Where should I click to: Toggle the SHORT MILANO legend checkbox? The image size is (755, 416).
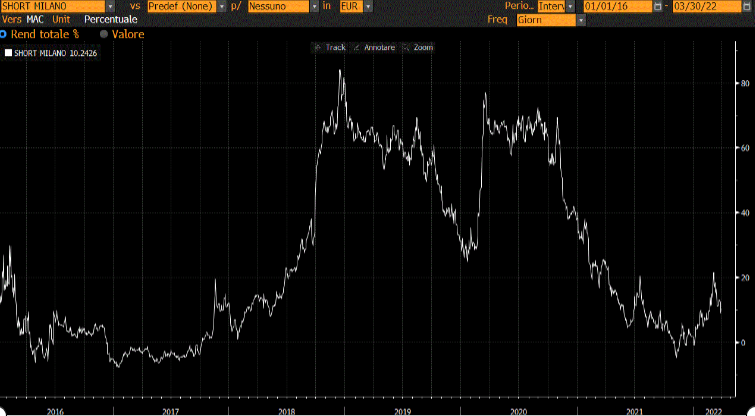coord(9,51)
